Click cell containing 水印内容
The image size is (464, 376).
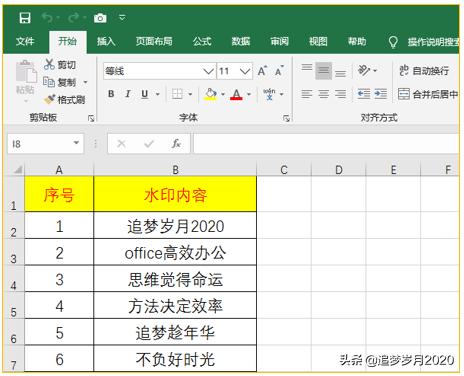tap(175, 194)
